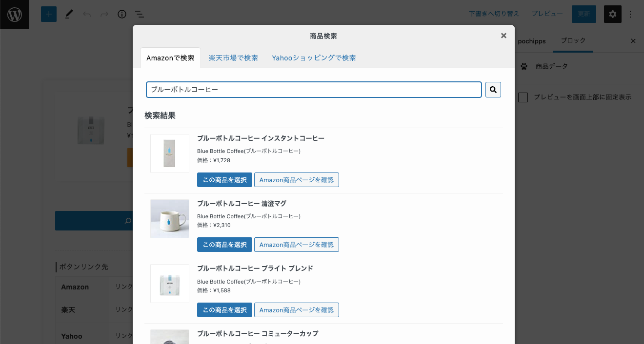Click the 清澄マグ mug thumbnail

tap(170, 219)
